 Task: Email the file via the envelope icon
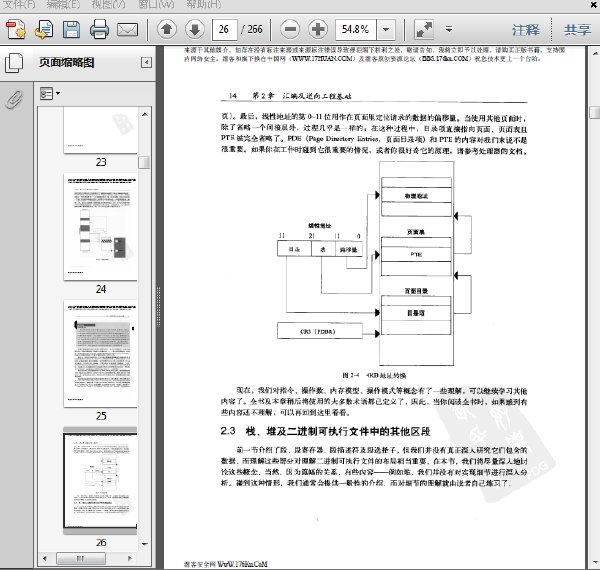tap(127, 29)
